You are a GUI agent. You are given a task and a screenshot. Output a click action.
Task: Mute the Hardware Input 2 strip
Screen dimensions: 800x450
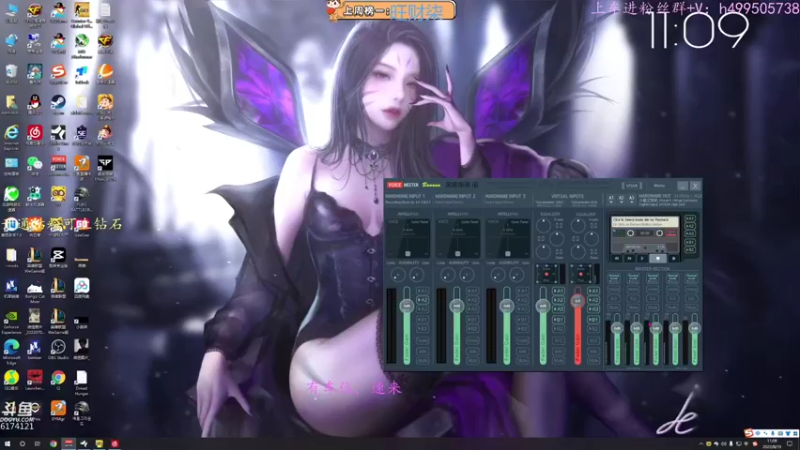[x=473, y=361]
